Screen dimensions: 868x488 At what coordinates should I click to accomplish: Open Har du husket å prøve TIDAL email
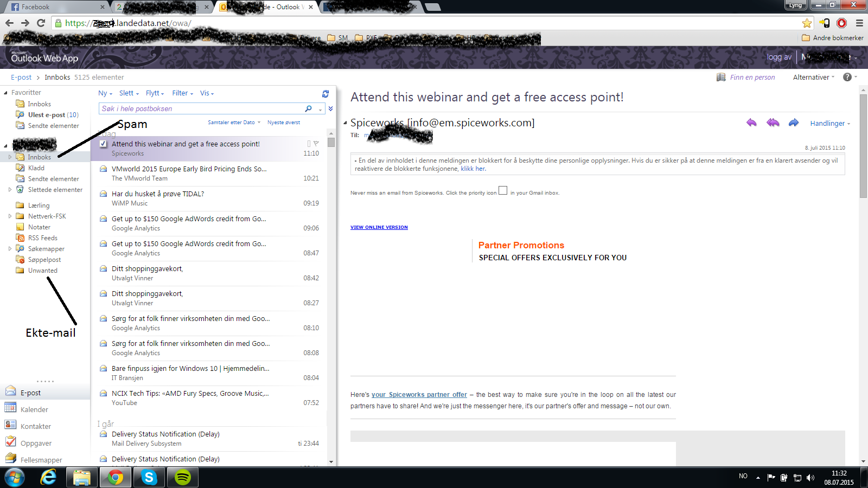pyautogui.click(x=209, y=198)
